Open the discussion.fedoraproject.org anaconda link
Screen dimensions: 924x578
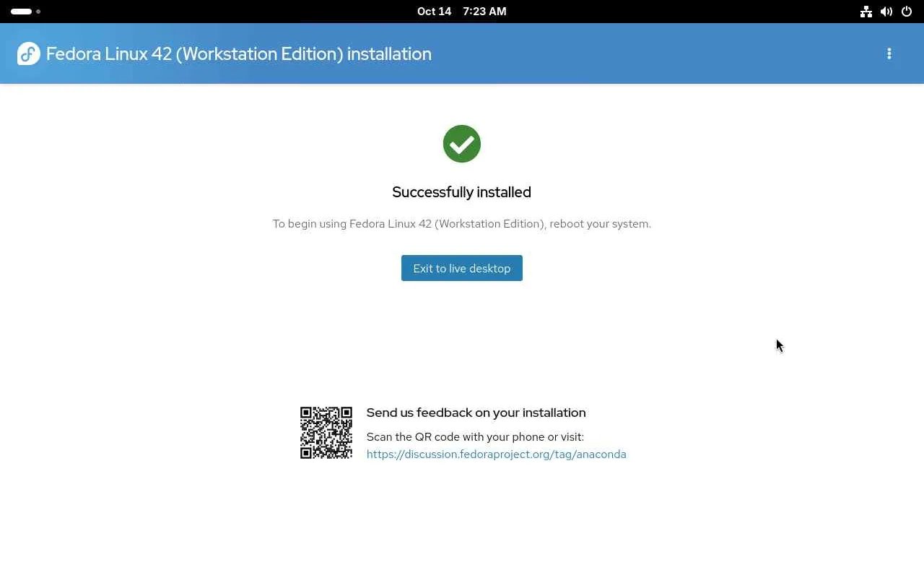point(497,454)
